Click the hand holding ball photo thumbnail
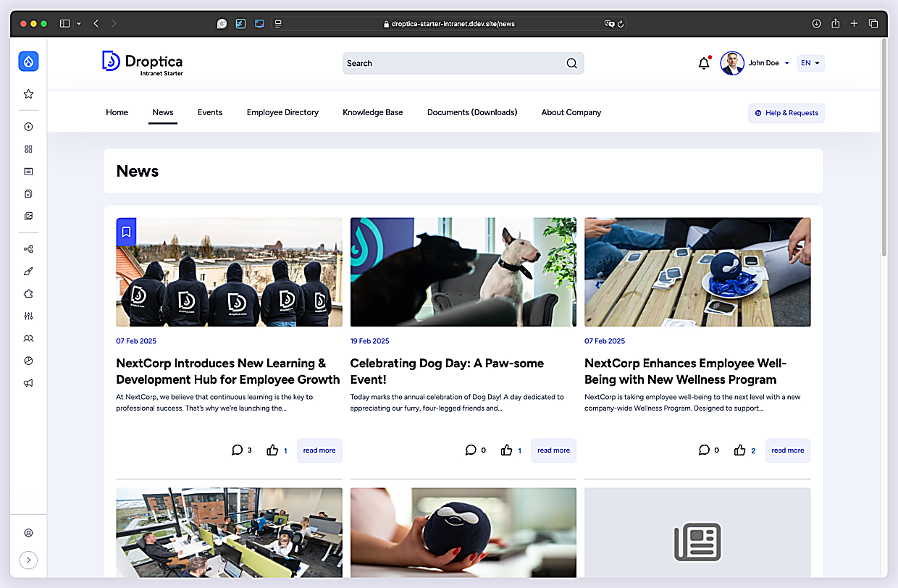Screen dimensions: 898x588 click(463, 532)
